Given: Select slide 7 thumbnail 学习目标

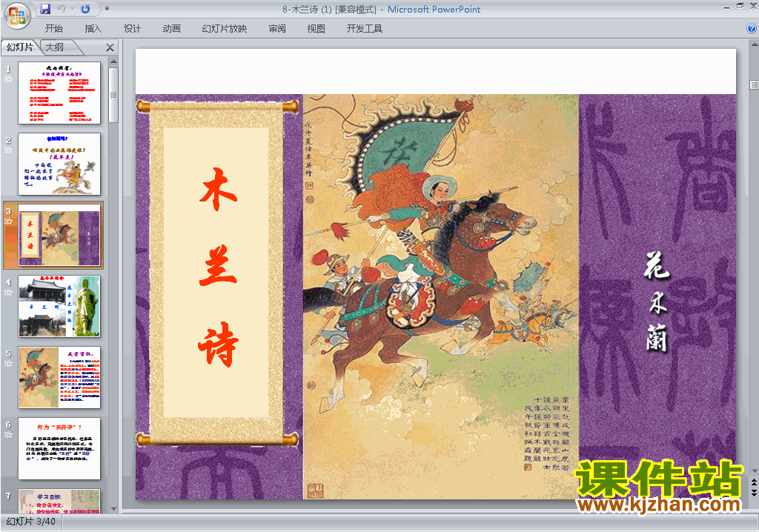Looking at the screenshot, I should 59,501.
